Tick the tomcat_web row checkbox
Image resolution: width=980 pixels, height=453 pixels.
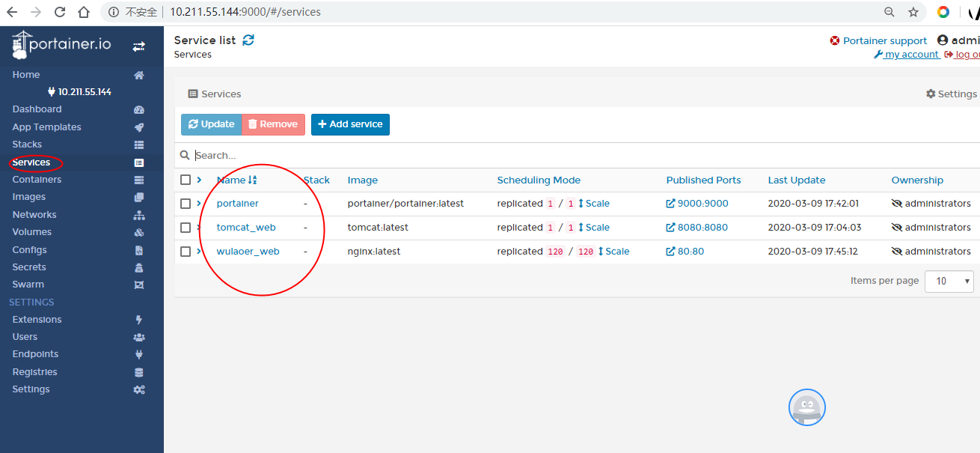click(186, 228)
